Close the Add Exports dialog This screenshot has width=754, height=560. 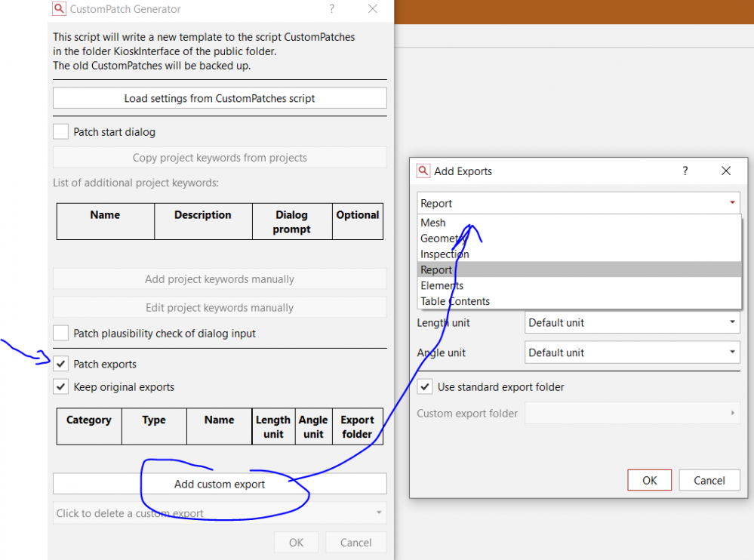pos(726,171)
